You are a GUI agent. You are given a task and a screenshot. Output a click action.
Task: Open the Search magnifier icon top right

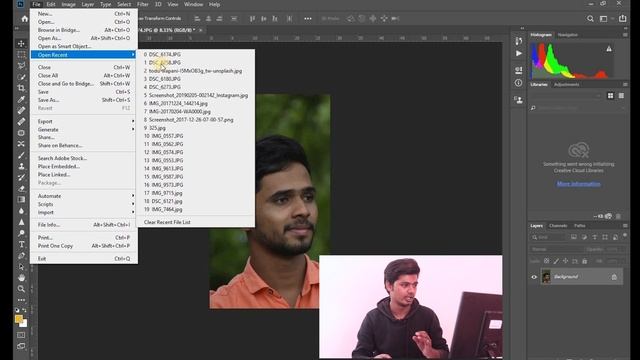point(590,18)
